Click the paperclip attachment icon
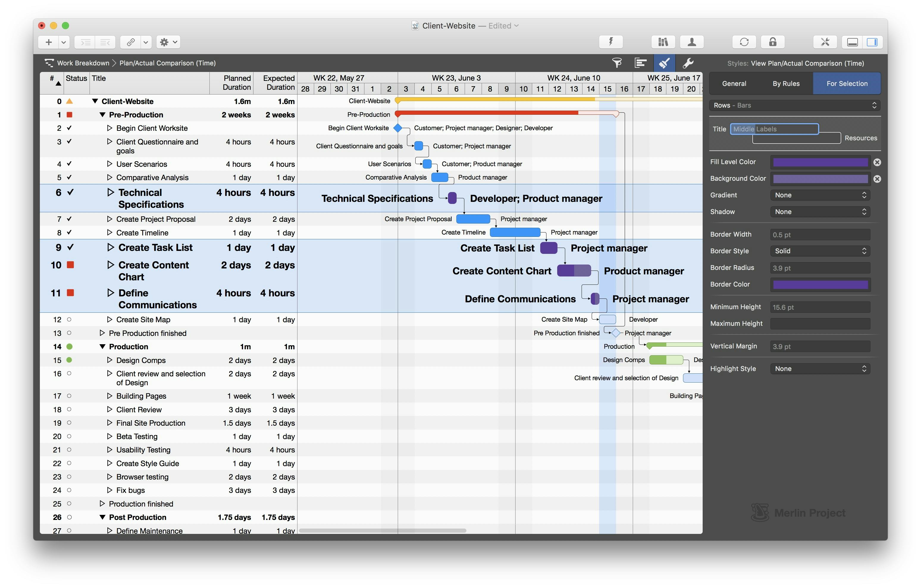The image size is (921, 588). tap(130, 42)
